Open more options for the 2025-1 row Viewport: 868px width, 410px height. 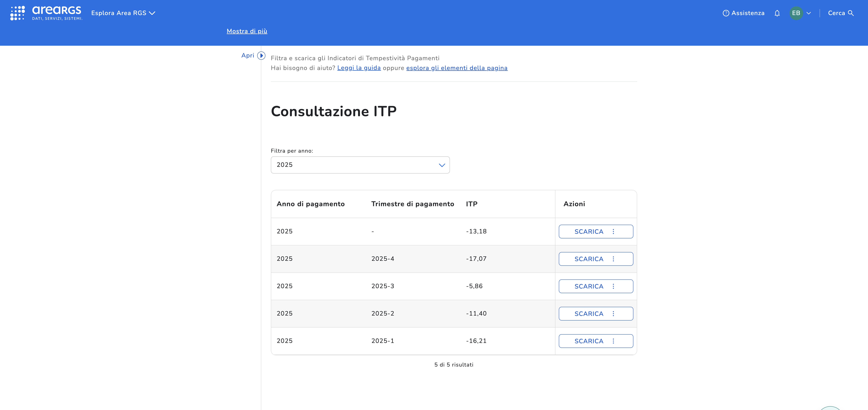613,341
